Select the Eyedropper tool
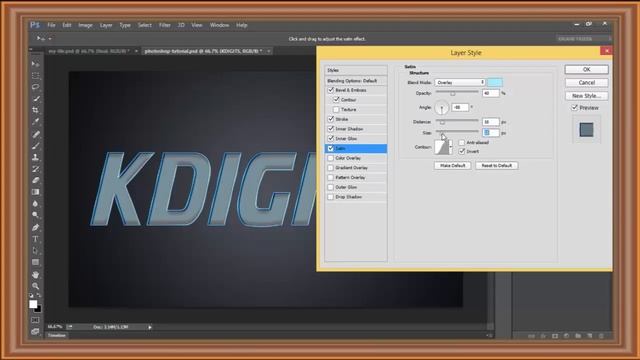The image size is (640, 360). point(36,122)
